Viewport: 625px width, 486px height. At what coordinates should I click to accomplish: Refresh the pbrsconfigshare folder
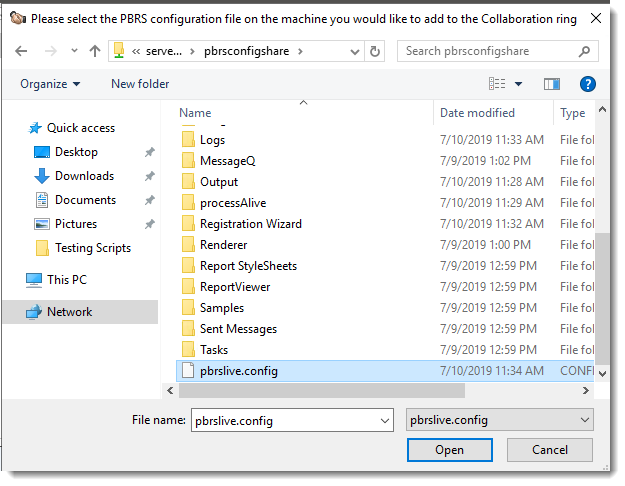pos(375,51)
